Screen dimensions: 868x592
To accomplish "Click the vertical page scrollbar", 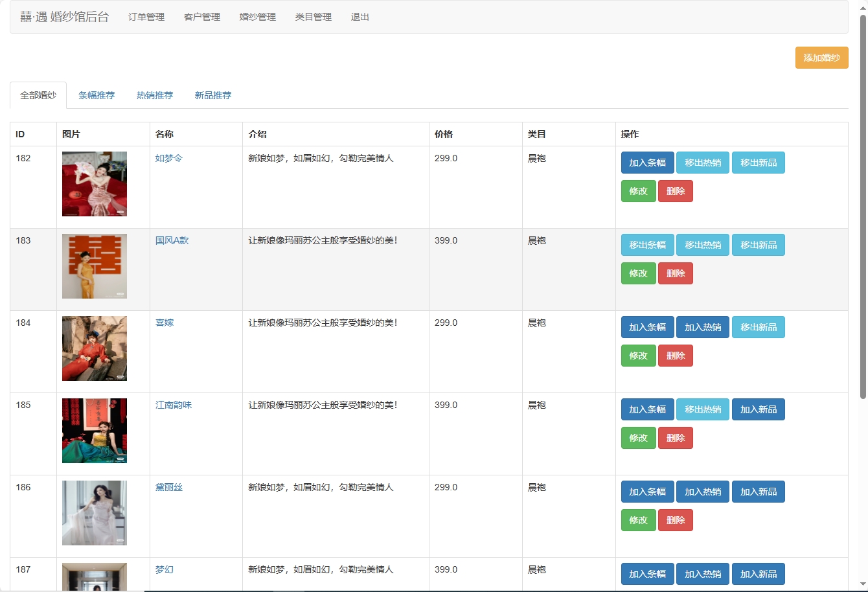I will [x=863, y=207].
